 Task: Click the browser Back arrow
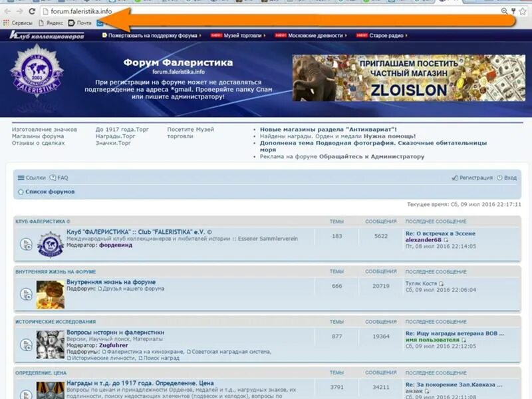7,11
